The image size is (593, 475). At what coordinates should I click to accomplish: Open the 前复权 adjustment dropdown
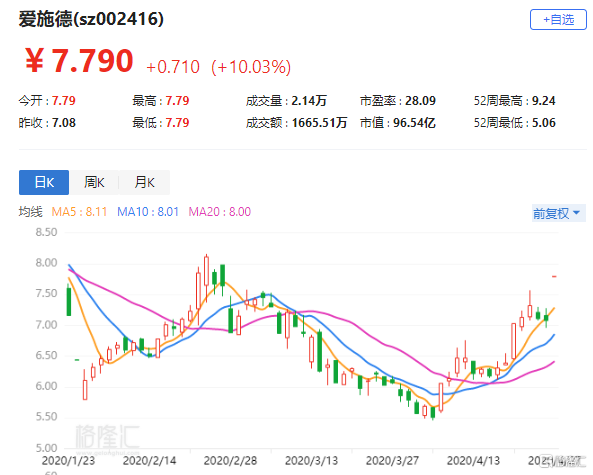pos(559,213)
